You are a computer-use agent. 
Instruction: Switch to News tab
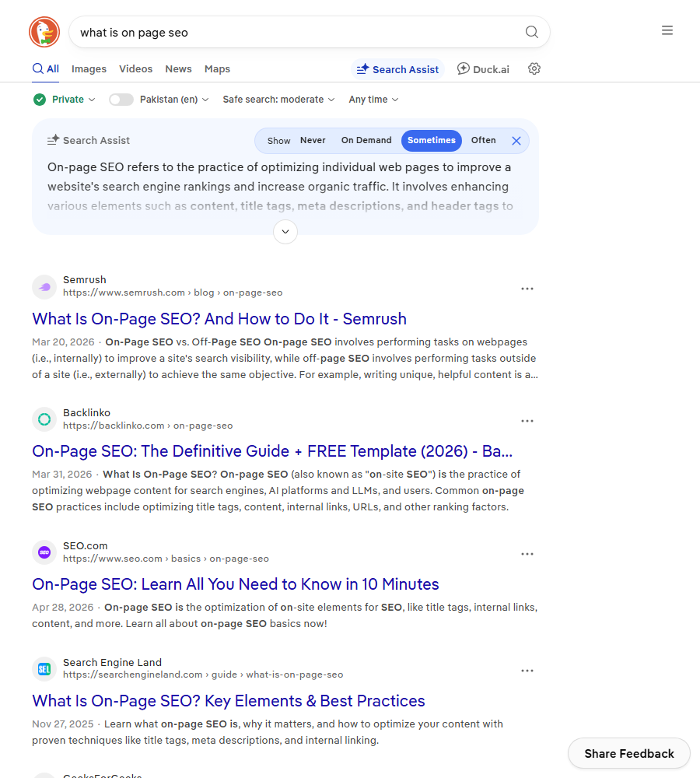[178, 69]
